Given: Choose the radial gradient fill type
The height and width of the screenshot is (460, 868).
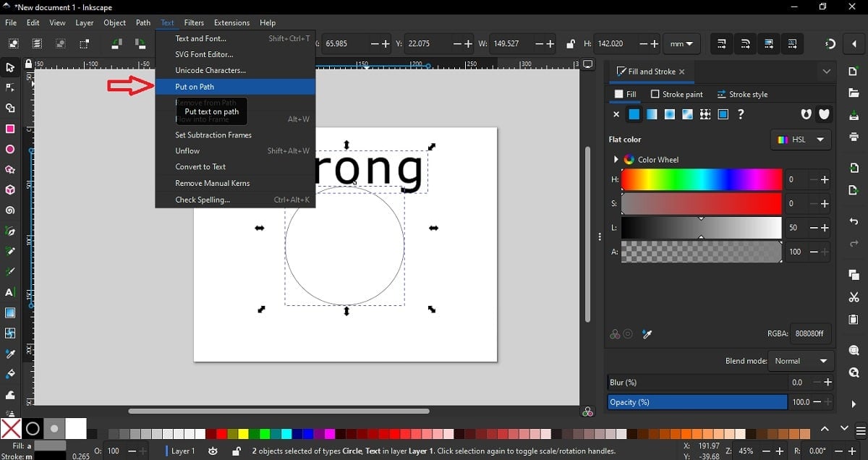Looking at the screenshot, I should [669, 114].
